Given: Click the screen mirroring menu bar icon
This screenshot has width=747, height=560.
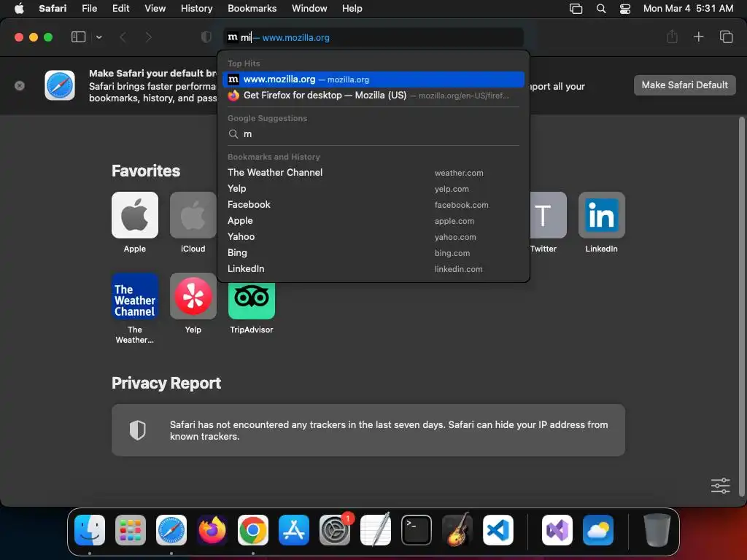Looking at the screenshot, I should tap(576, 8).
